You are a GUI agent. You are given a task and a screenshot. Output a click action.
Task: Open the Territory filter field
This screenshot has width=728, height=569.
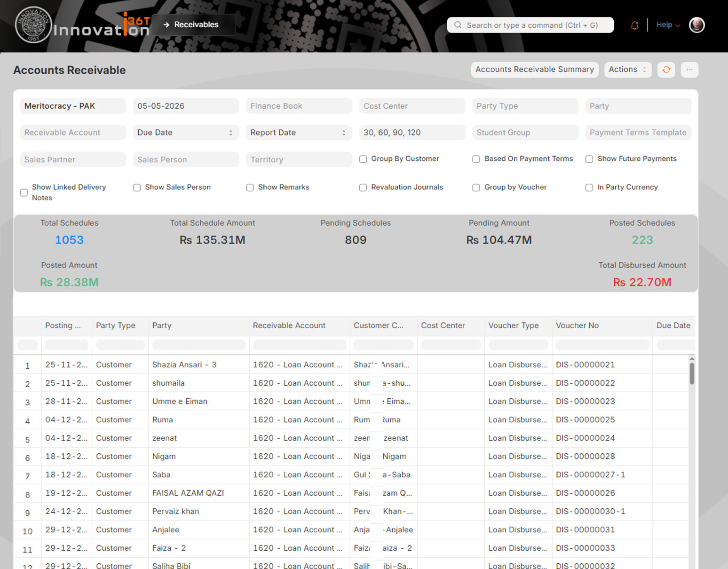pyautogui.click(x=299, y=159)
